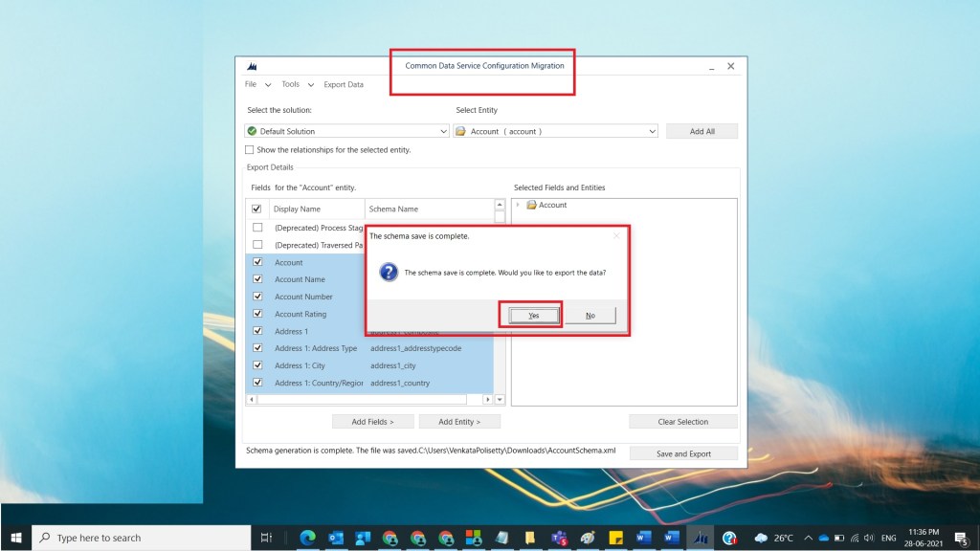The width and height of the screenshot is (980, 551).
Task: Click the weather cloud icon in taskbar
Action: (761, 538)
